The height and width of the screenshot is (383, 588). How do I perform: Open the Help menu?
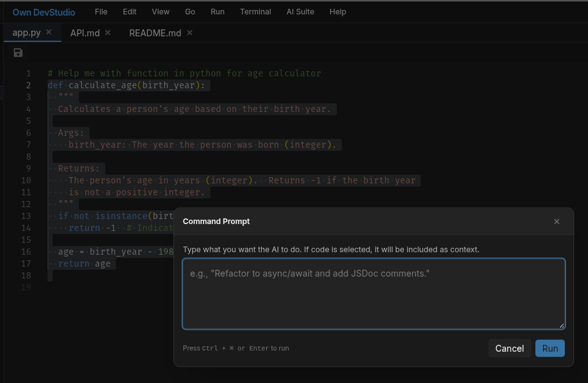(x=338, y=11)
